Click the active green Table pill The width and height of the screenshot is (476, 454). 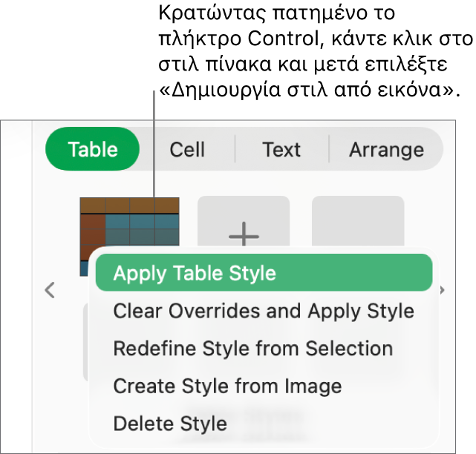click(x=93, y=149)
